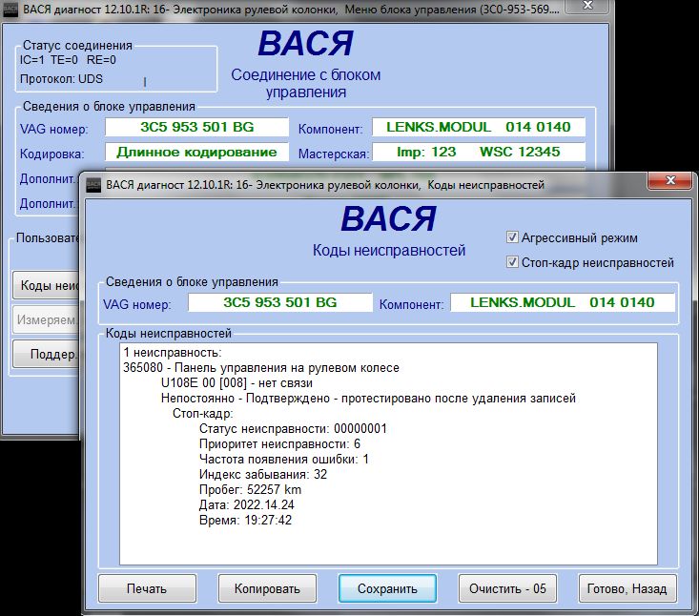
Task: Close the background Меню блока управления window
Action: tap(587, 6)
